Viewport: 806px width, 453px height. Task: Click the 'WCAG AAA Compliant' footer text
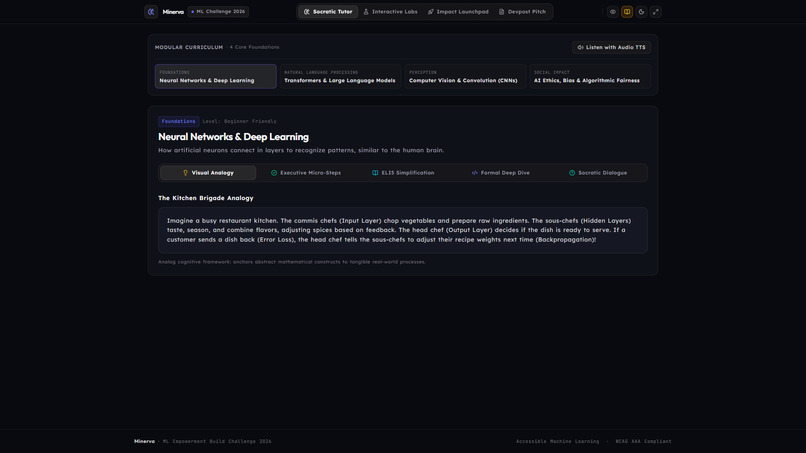[644, 441]
